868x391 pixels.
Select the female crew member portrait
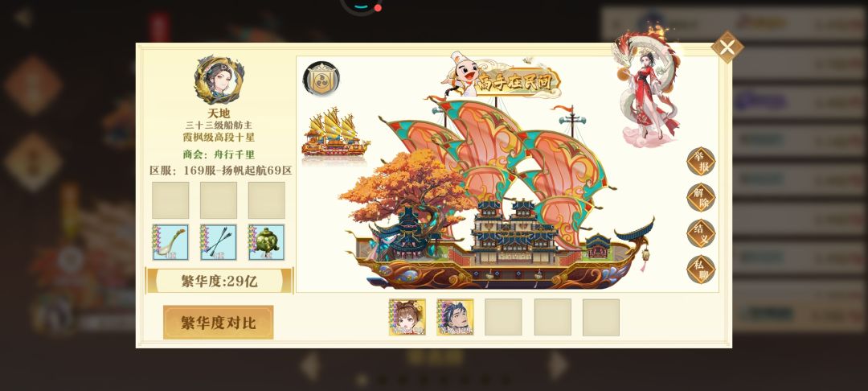(407, 317)
